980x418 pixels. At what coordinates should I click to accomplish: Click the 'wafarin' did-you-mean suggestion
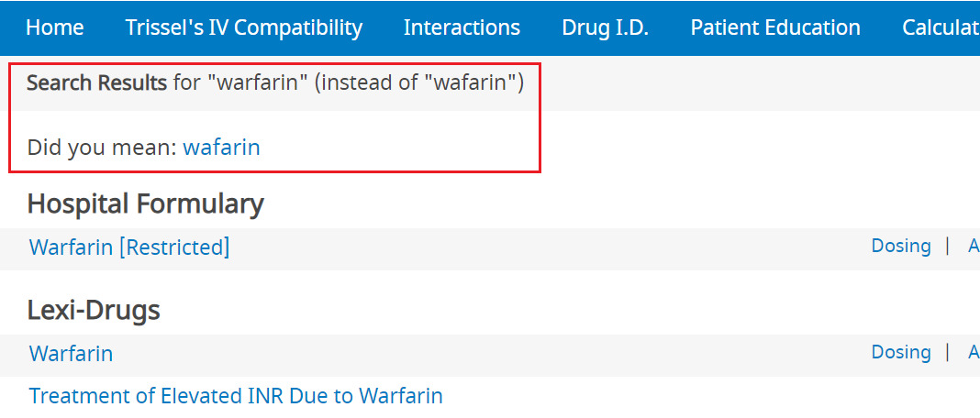point(221,147)
